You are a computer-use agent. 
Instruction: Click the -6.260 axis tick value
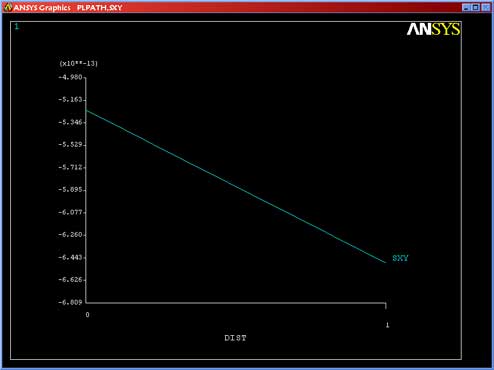tap(70, 235)
